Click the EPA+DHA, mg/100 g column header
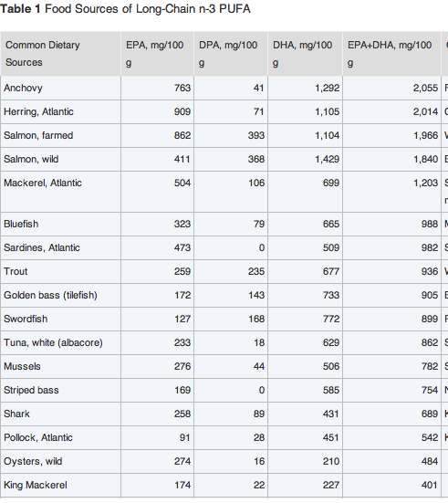The height and width of the screenshot is (503, 448). pyautogui.click(x=391, y=54)
